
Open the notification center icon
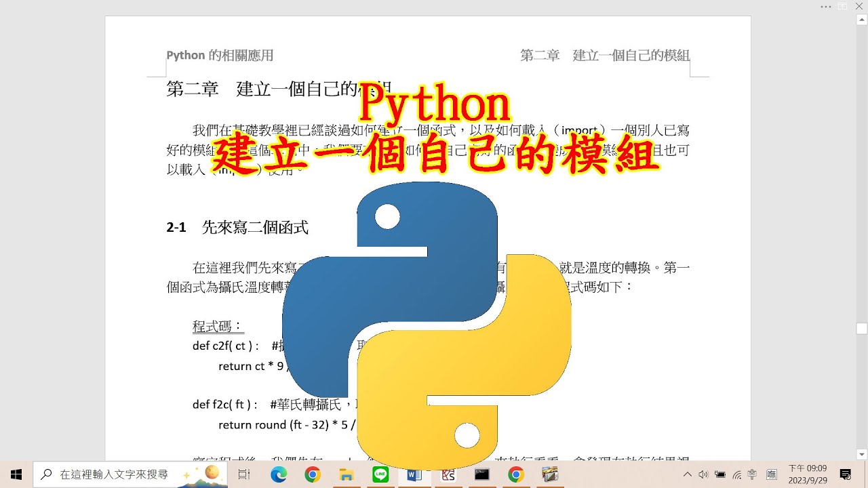click(846, 474)
